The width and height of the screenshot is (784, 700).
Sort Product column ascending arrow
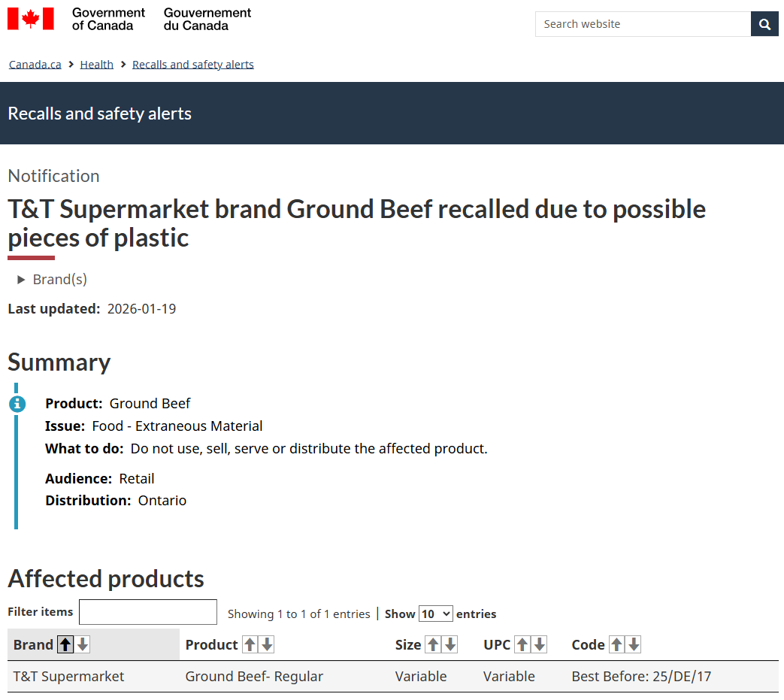pyautogui.click(x=250, y=644)
